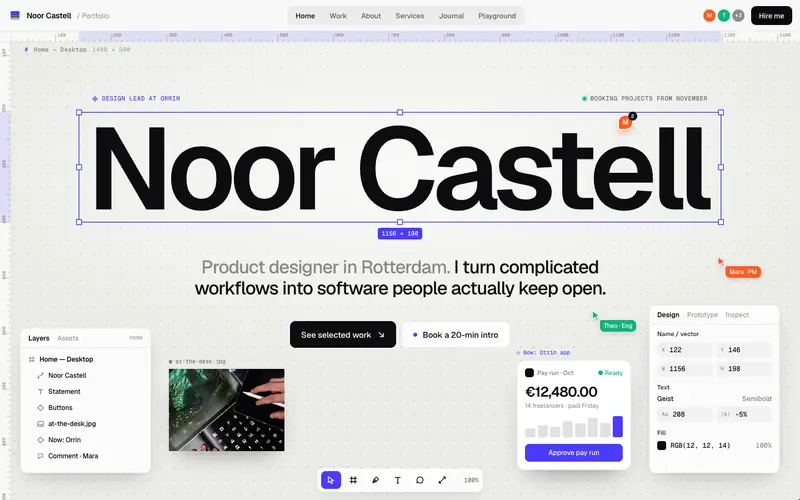Switch to the Inspect tab
This screenshot has height=500, width=800.
737,315
